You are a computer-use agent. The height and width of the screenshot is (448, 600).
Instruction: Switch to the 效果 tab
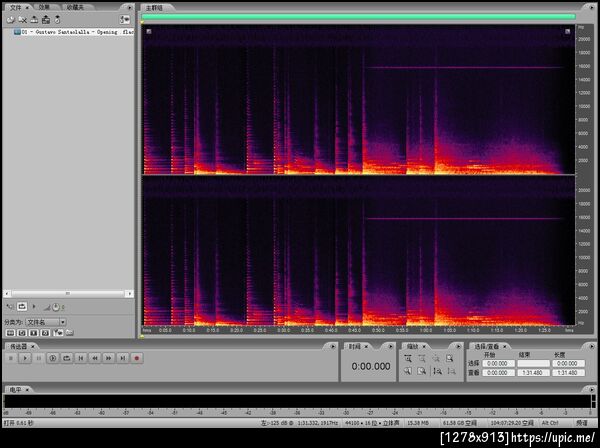pos(44,7)
